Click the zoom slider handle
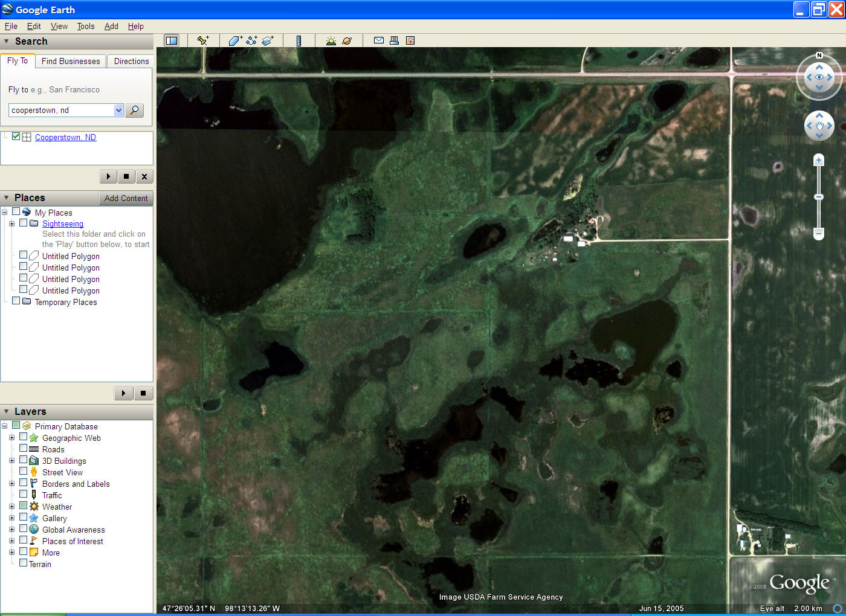Image resolution: width=846 pixels, height=616 pixels. coord(819,197)
